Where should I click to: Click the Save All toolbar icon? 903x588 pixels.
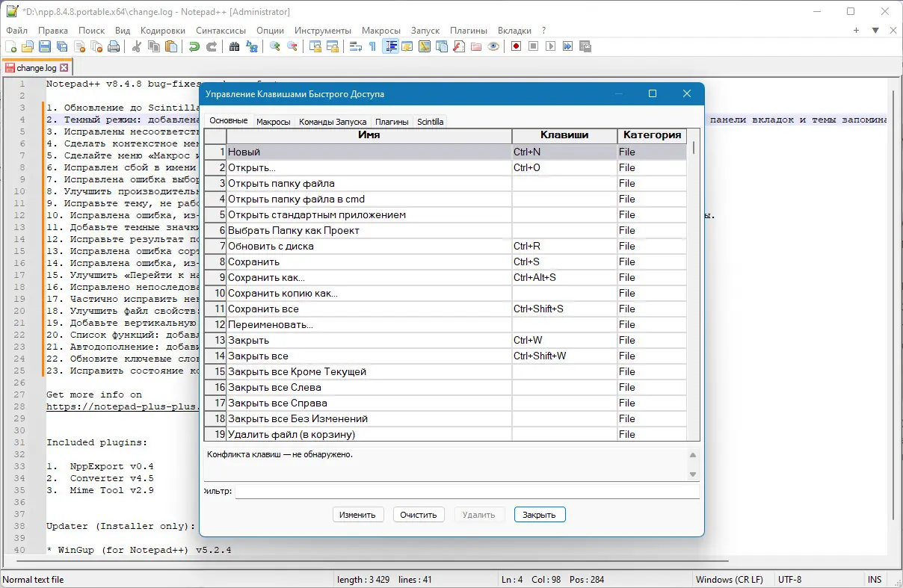(x=62, y=46)
